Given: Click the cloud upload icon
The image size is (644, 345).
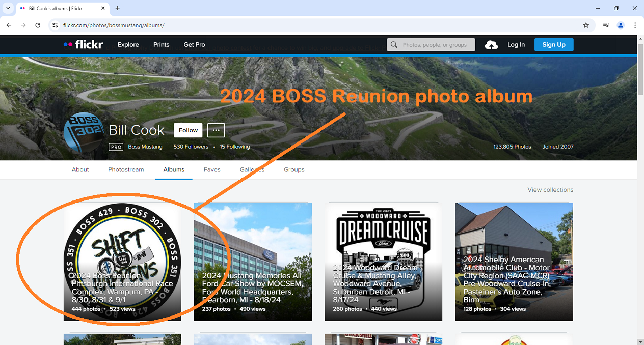Looking at the screenshot, I should coord(491,45).
